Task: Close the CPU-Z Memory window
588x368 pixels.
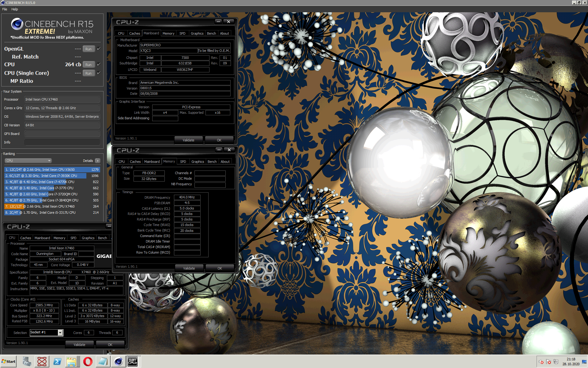Action: click(x=229, y=150)
